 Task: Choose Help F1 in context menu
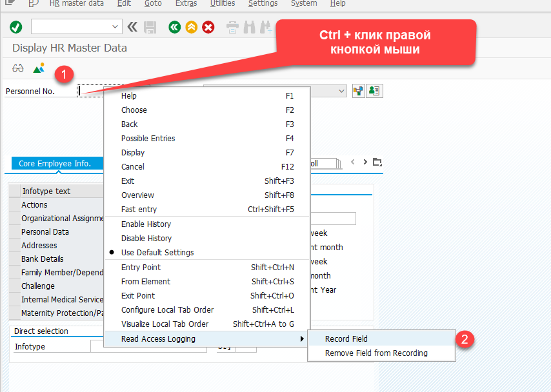coord(207,96)
